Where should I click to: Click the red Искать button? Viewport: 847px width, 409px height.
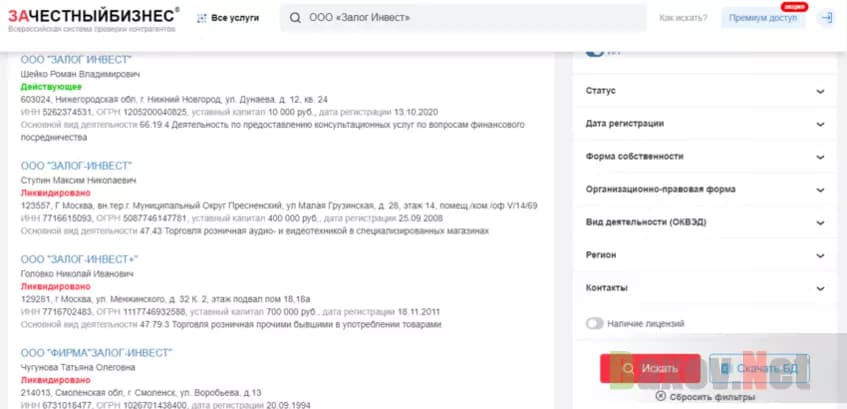(x=650, y=368)
